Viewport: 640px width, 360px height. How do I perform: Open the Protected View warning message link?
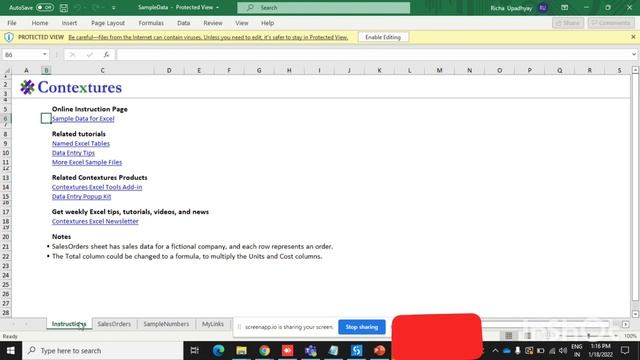click(208, 37)
